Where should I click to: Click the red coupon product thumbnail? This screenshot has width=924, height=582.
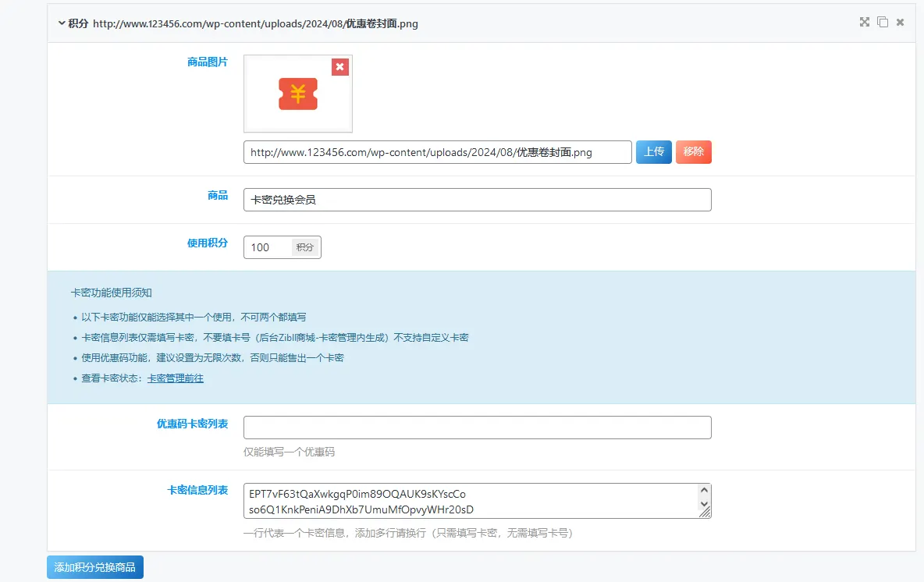tap(298, 94)
